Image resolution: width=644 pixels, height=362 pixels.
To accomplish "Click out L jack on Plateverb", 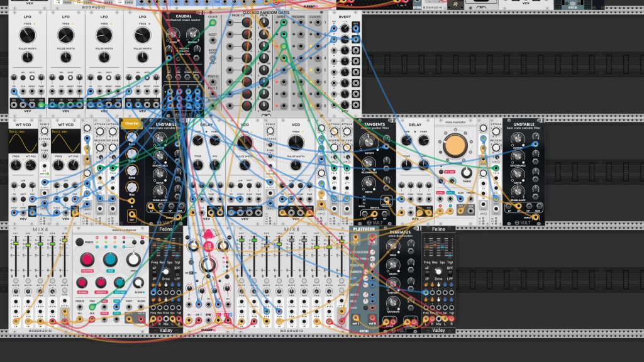I will [356, 318].
